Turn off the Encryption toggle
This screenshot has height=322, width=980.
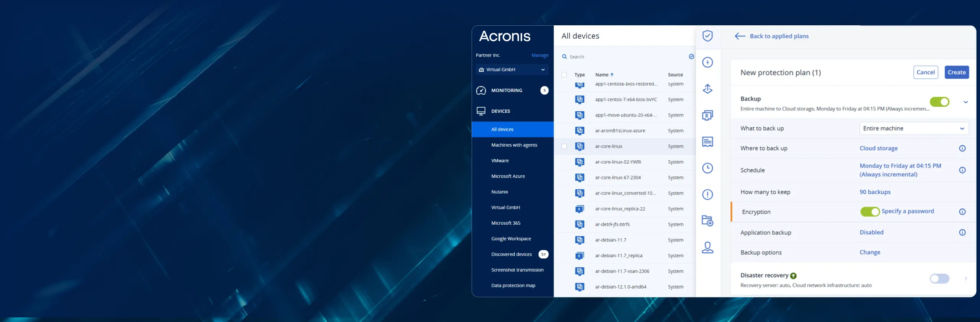coord(870,212)
